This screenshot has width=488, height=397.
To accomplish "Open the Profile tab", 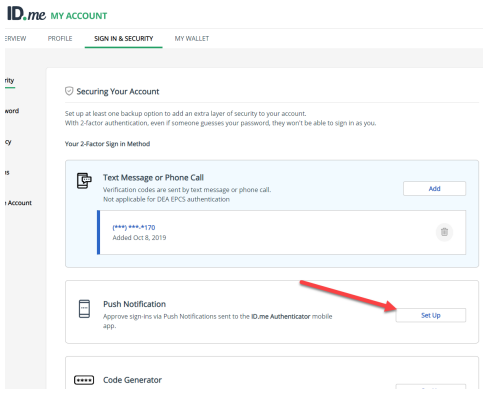I will tap(60, 39).
